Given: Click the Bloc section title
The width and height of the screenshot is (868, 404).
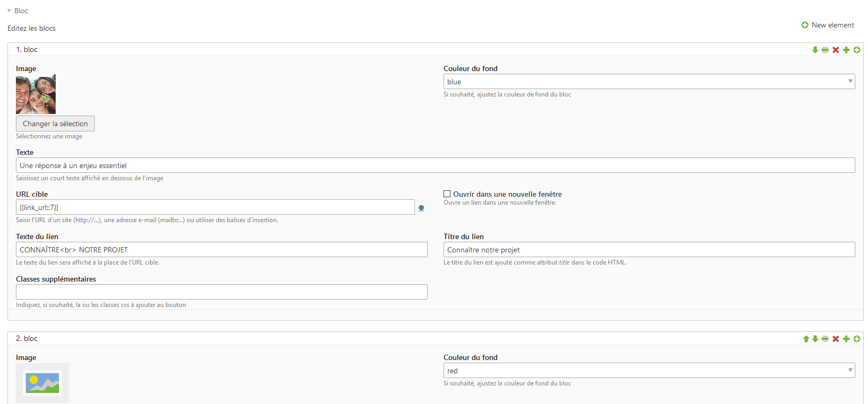Looking at the screenshot, I should click(x=21, y=11).
